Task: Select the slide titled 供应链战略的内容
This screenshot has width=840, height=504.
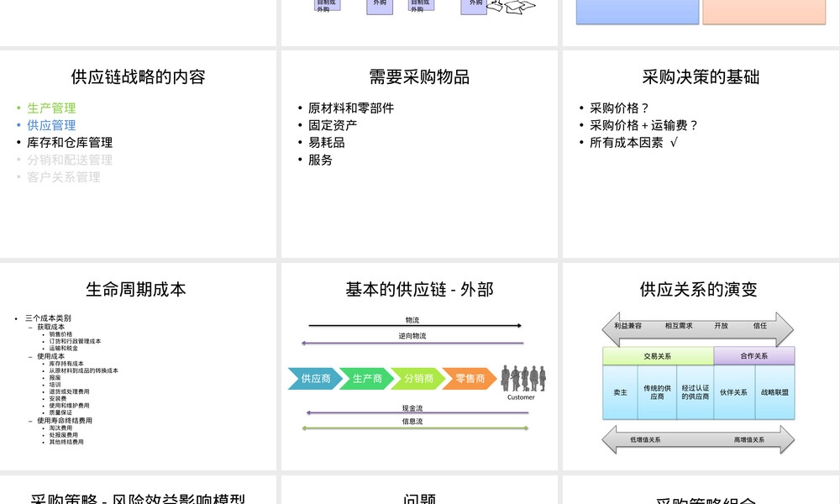Action: (x=139, y=154)
